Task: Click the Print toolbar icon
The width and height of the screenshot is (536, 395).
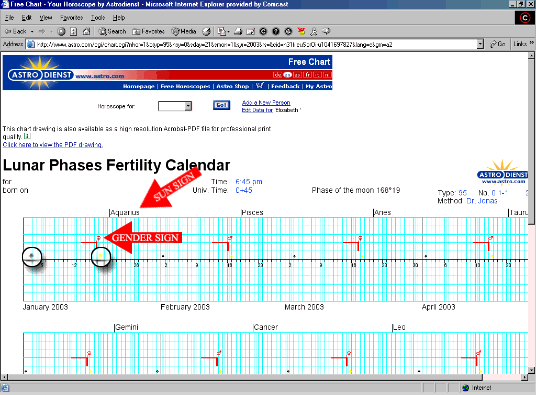Action: coord(238,31)
